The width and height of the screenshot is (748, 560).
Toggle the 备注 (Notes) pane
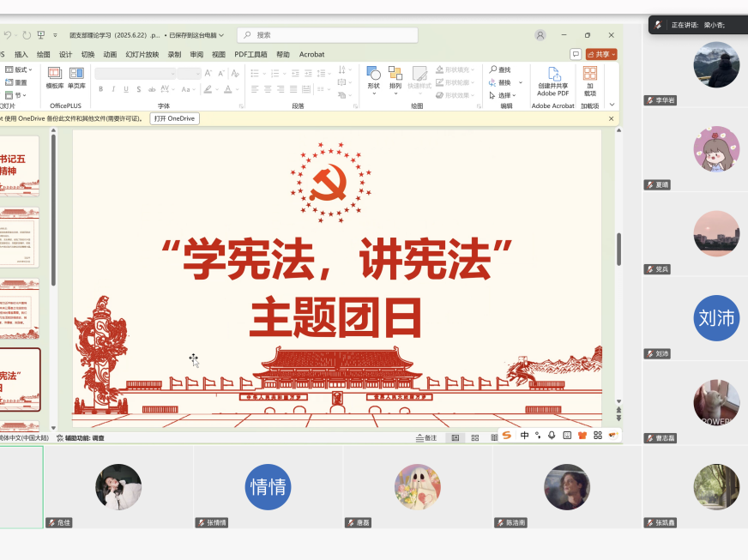click(425, 437)
